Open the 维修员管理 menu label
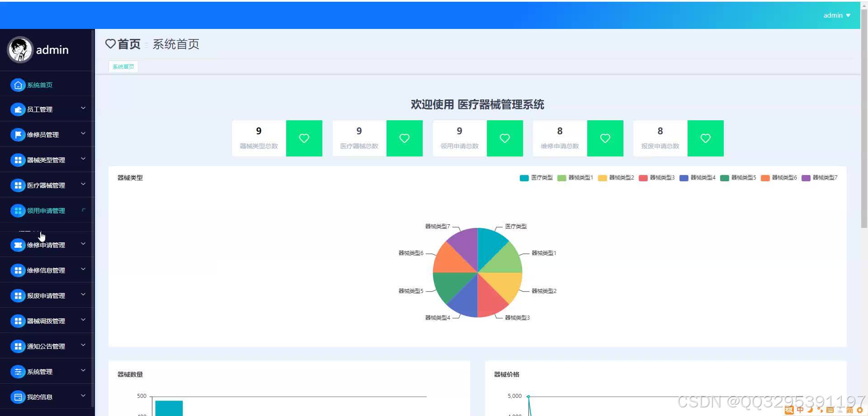868x416 pixels. coord(43,135)
